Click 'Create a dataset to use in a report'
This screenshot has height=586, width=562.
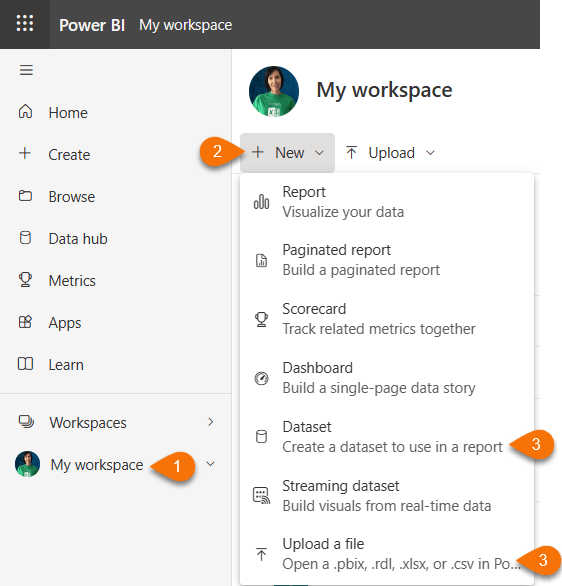[392, 447]
